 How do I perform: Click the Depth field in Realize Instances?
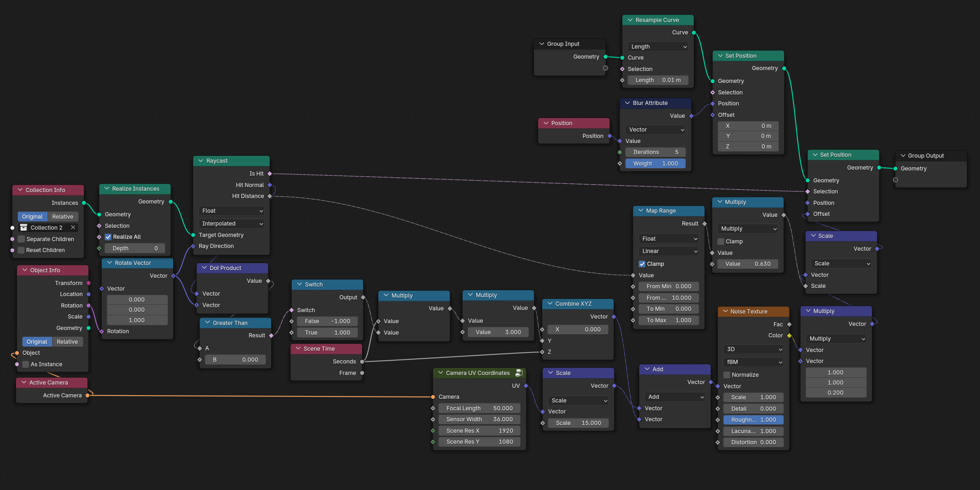135,248
